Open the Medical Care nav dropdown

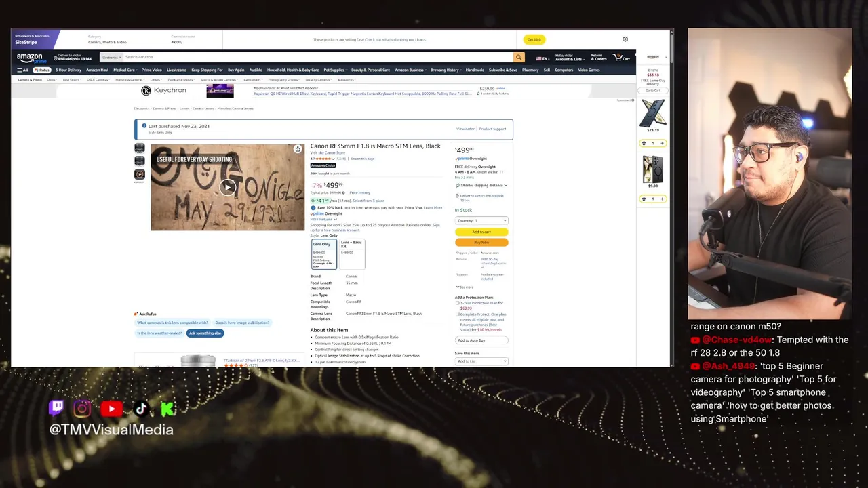pos(124,70)
